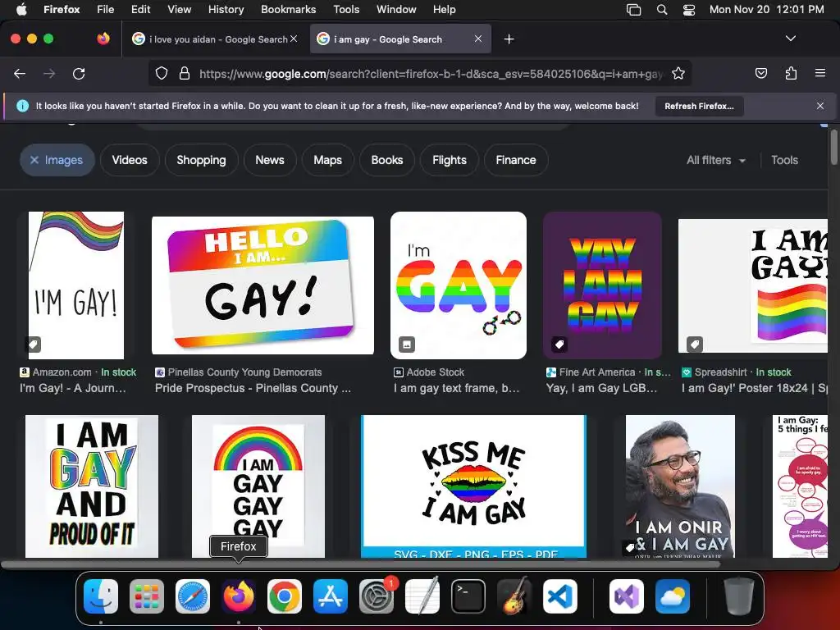
Task: Open the 'Kiss Me I Am Gay' image
Action: (x=473, y=486)
